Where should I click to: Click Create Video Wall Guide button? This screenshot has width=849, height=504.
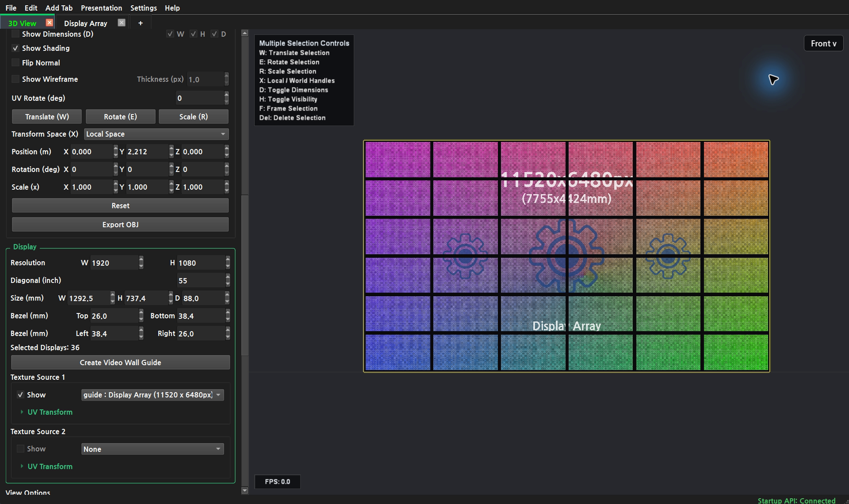pos(120,363)
